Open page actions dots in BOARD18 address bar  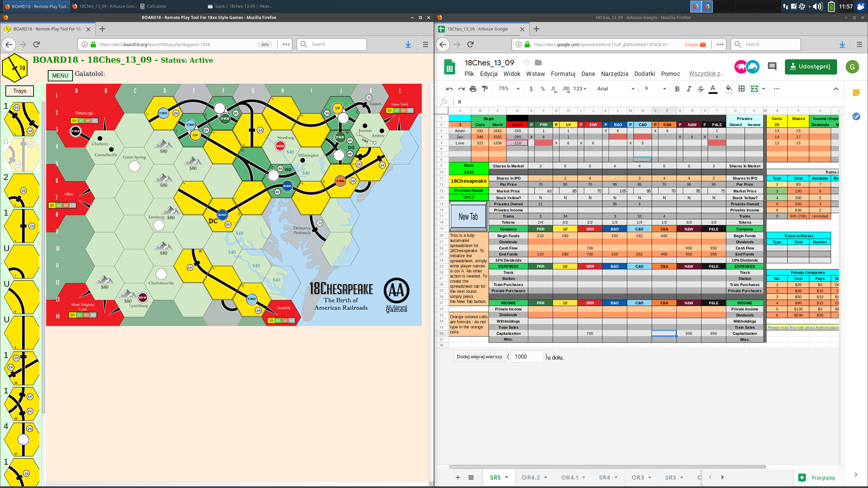[x=286, y=44]
